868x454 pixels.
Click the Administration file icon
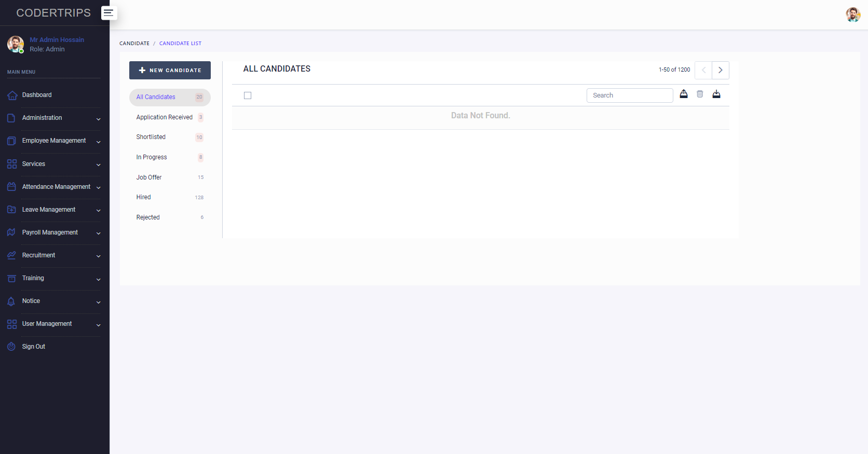click(11, 118)
